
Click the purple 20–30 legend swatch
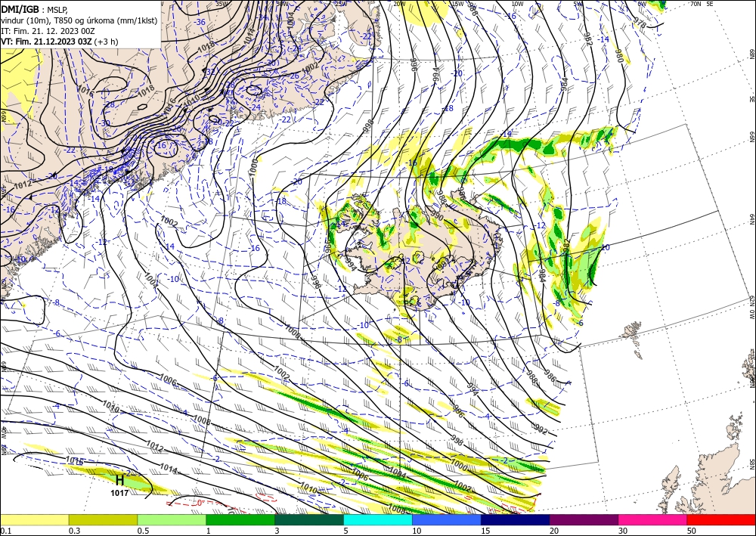(584, 519)
